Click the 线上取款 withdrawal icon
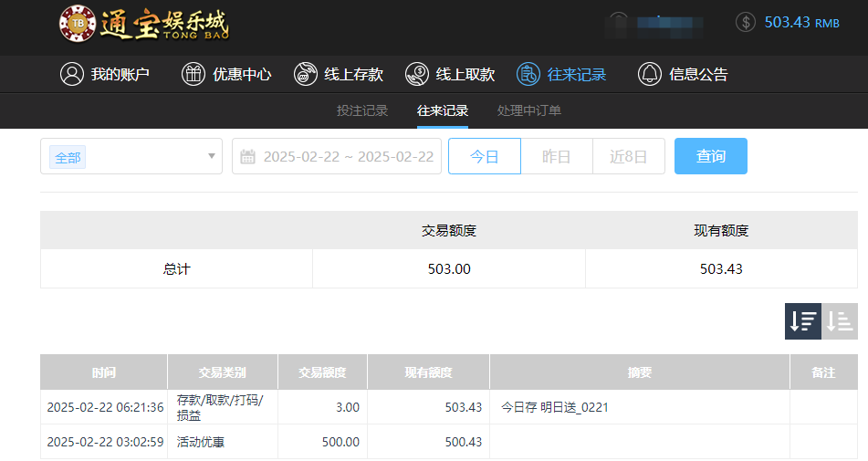 tap(417, 74)
